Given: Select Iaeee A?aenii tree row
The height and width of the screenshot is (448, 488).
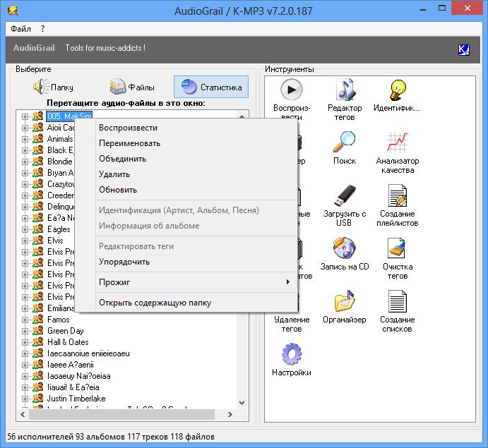Looking at the screenshot, I should point(71,365).
